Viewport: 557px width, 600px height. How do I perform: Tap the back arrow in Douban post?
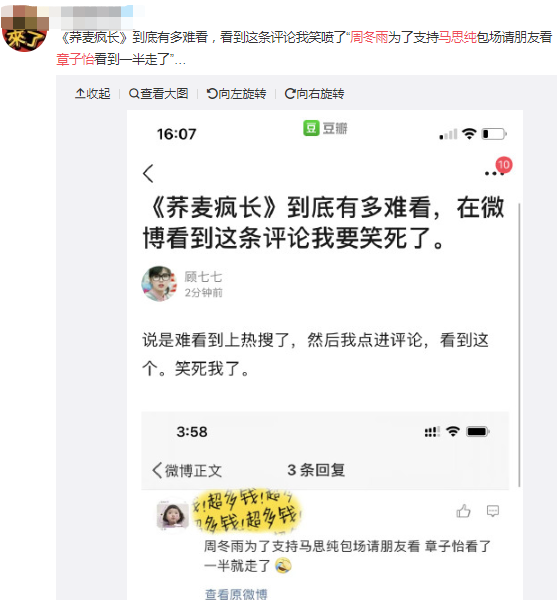(148, 173)
